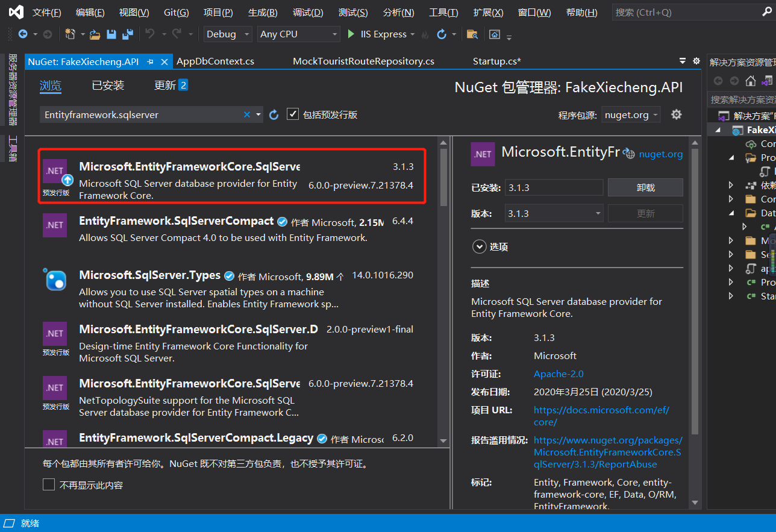
Task: Click the redo icon in toolbar
Action: pos(177,34)
